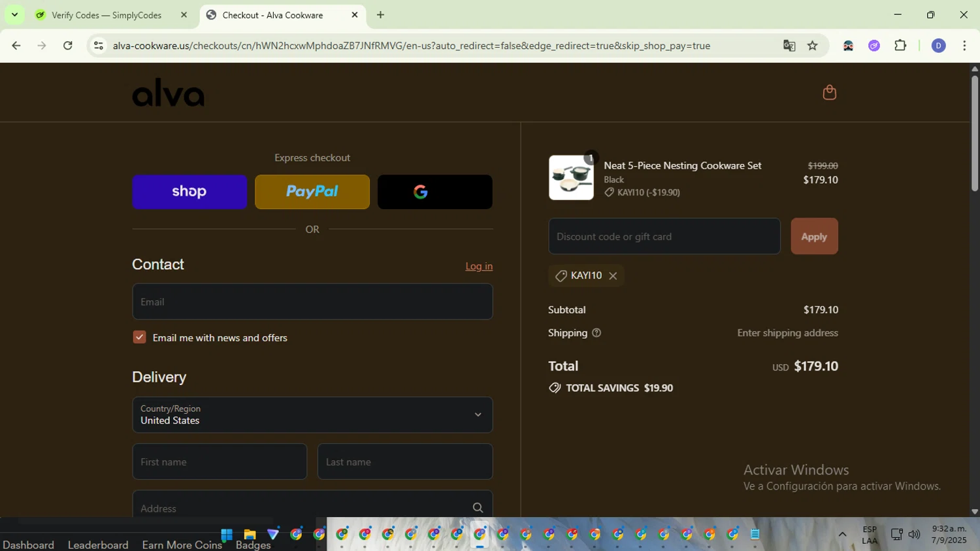This screenshot has height=551, width=980.
Task: Click the First name field
Action: pyautogui.click(x=220, y=461)
